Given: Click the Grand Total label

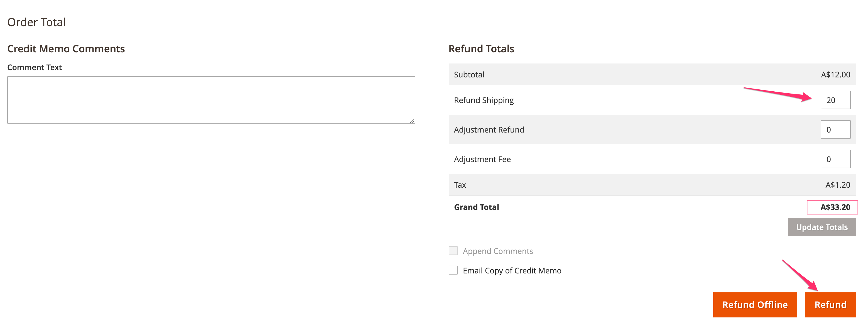Looking at the screenshot, I should coord(476,207).
